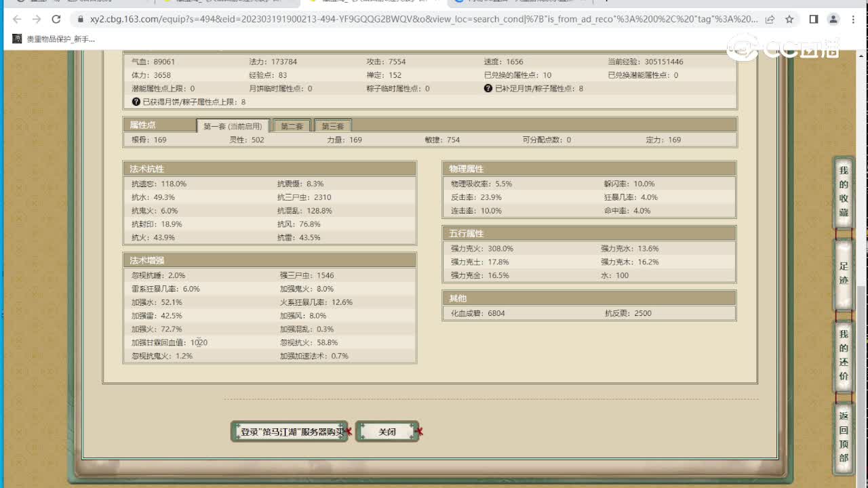Switch to 第三套 attribute tab
This screenshot has width=868, height=488.
[x=333, y=127]
